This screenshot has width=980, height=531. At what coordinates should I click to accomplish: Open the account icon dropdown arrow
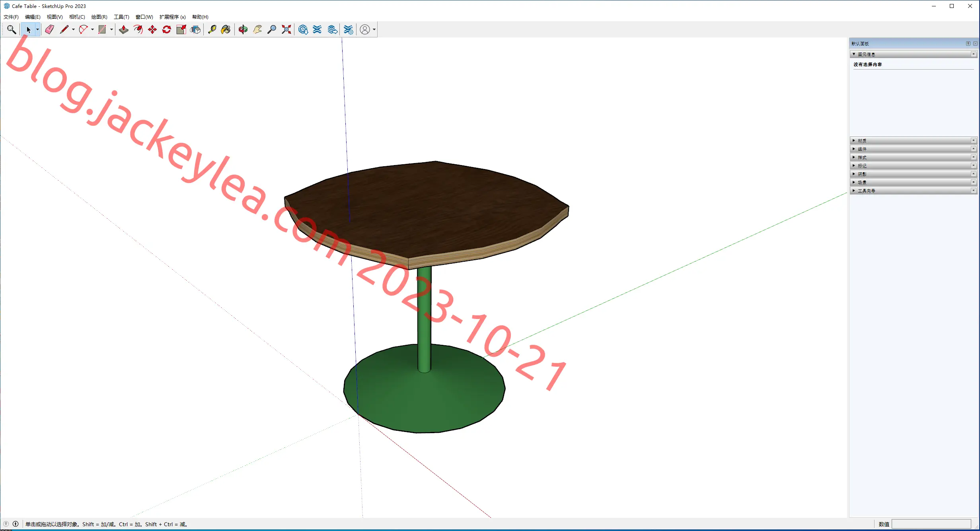[374, 29]
